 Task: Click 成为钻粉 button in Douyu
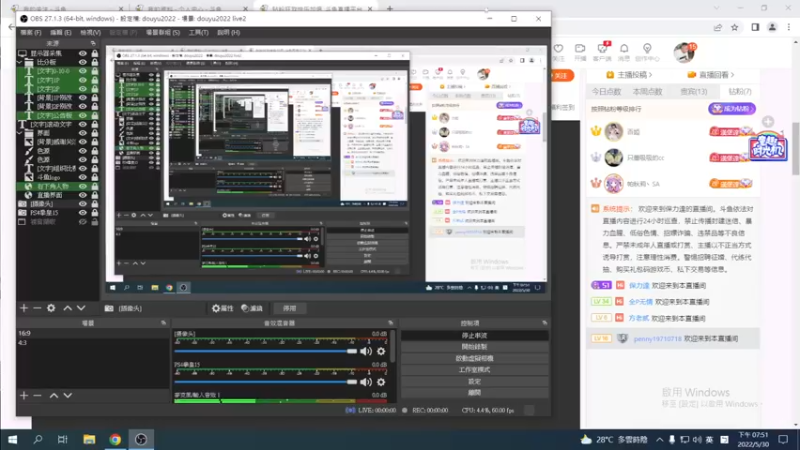pyautogui.click(x=732, y=109)
